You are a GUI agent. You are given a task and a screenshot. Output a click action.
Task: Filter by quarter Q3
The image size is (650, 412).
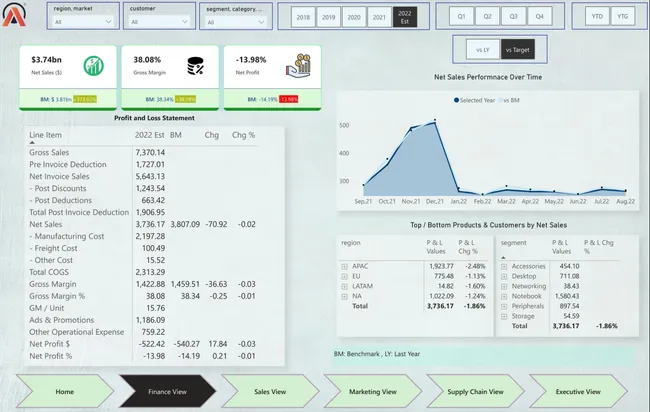(x=513, y=16)
